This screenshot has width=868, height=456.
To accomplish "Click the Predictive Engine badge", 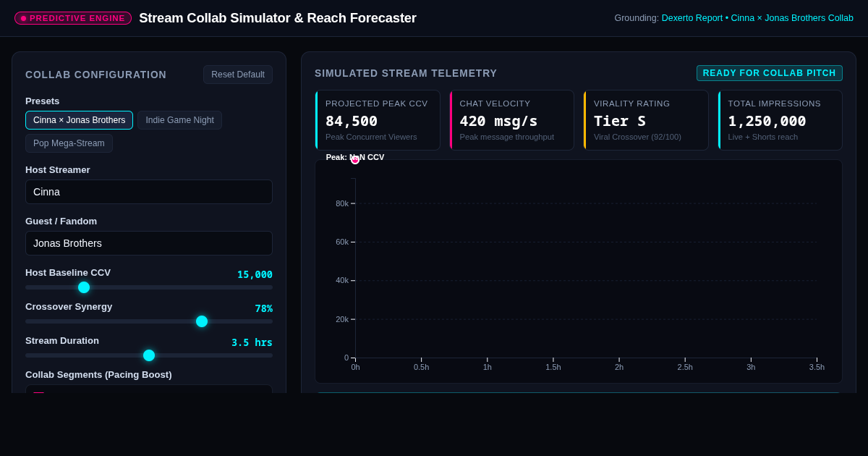I will [x=73, y=18].
